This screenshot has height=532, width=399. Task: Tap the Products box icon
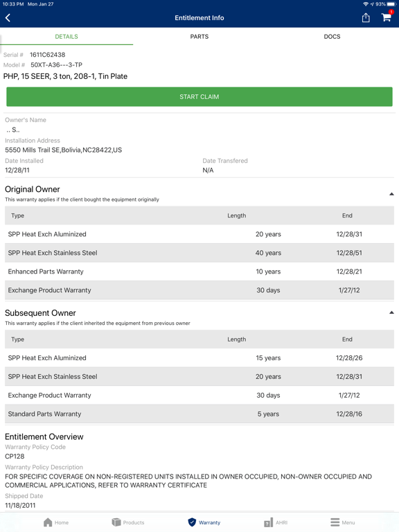pos(116,522)
